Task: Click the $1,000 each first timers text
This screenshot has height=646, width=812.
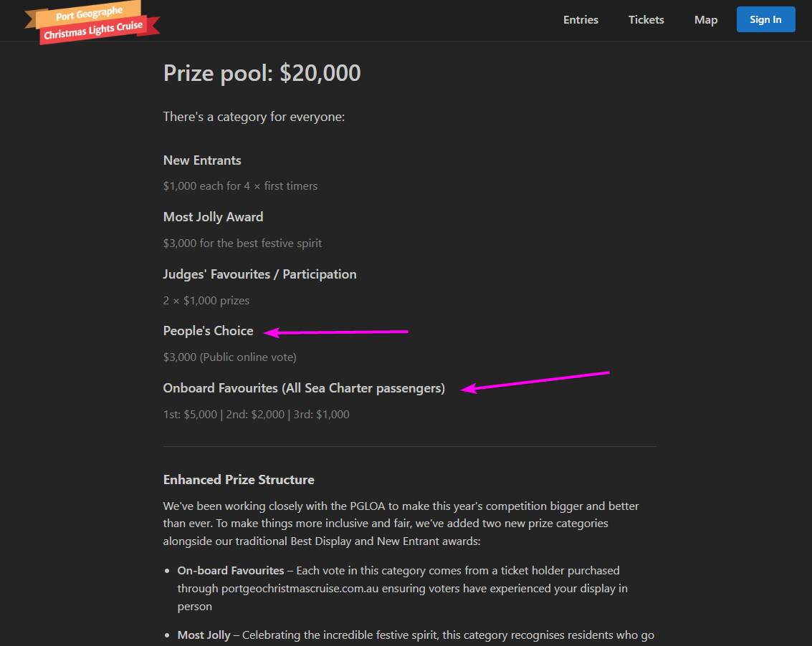Action: coord(240,186)
